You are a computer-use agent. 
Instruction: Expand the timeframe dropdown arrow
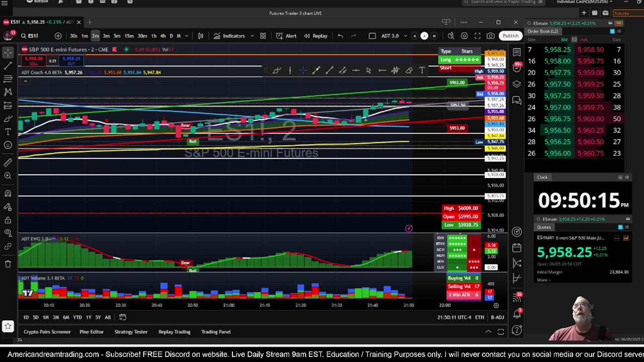pos(187,36)
